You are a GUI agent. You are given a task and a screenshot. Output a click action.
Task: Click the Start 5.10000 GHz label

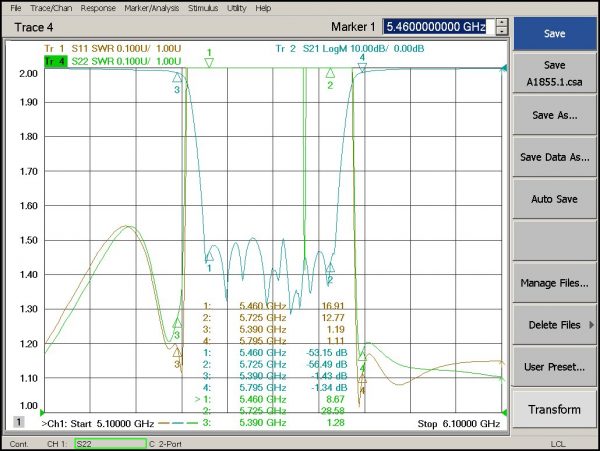112,423
